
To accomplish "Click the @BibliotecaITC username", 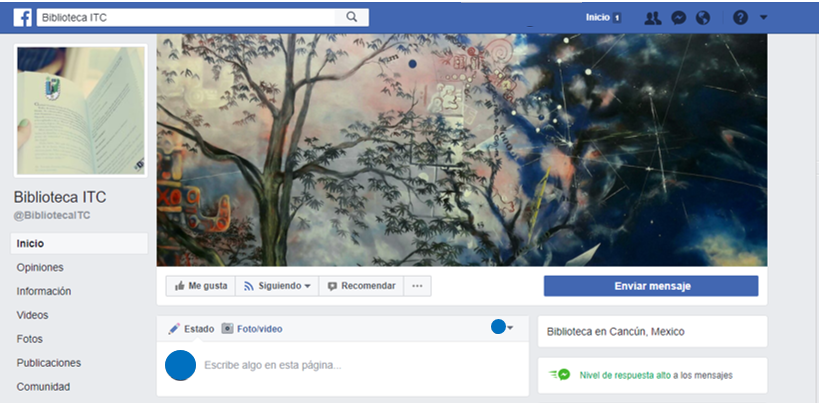I will click(52, 215).
